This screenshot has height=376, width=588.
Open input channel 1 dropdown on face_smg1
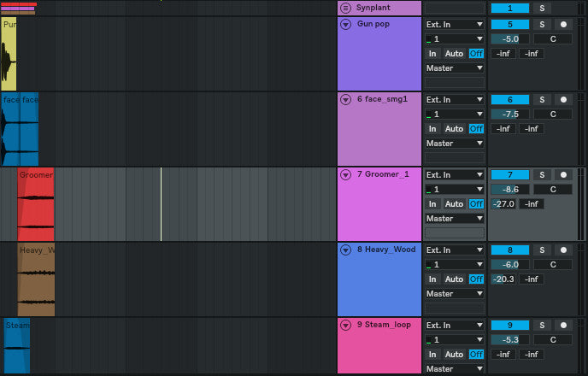click(x=455, y=115)
